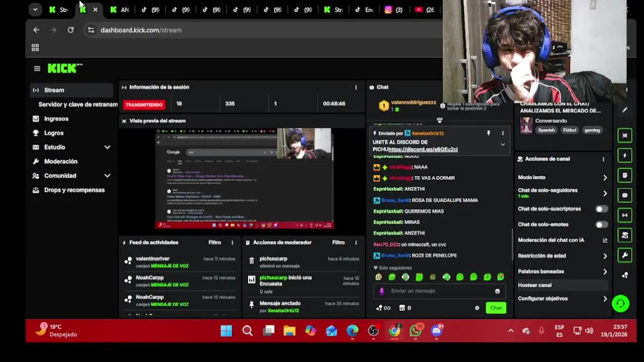Click the gaming tag

(x=592, y=130)
